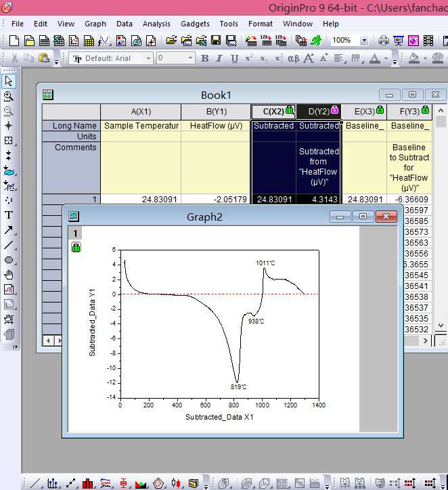
Task: Click the 819℃ peak label in graph
Action: 238,387
